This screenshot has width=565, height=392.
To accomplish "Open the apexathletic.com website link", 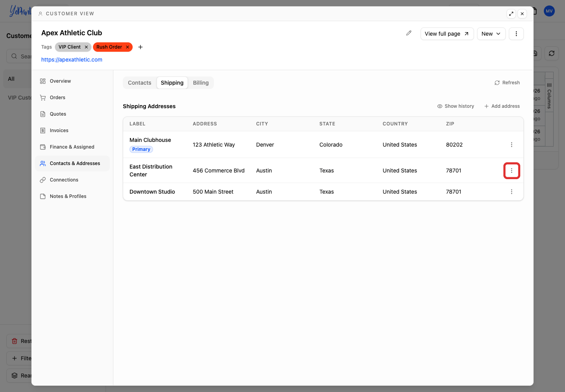I will (72, 60).
